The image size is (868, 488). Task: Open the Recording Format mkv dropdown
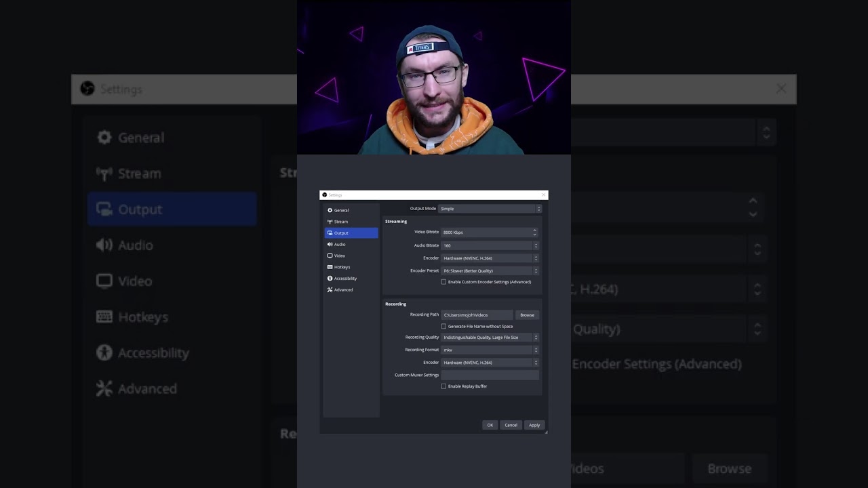coord(490,350)
